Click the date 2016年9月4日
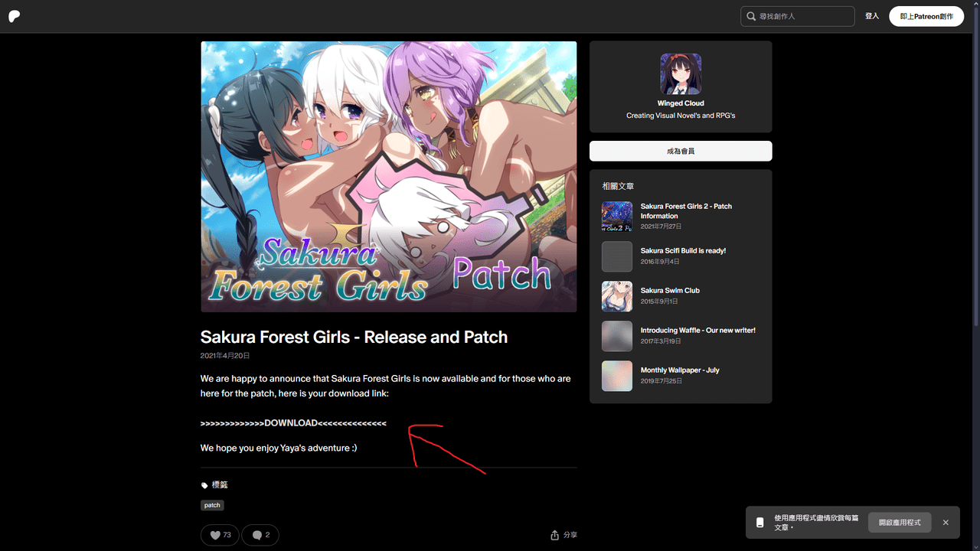The width and height of the screenshot is (980, 551). point(659,262)
